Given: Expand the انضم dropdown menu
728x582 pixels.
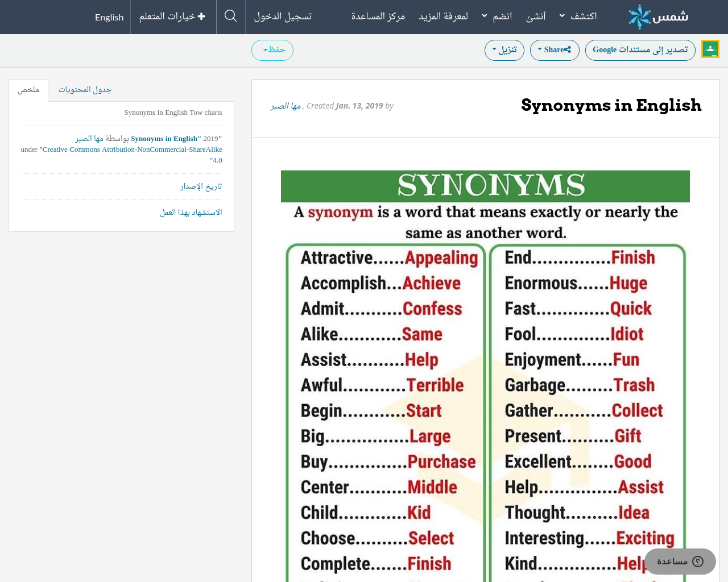Looking at the screenshot, I should (497, 16).
